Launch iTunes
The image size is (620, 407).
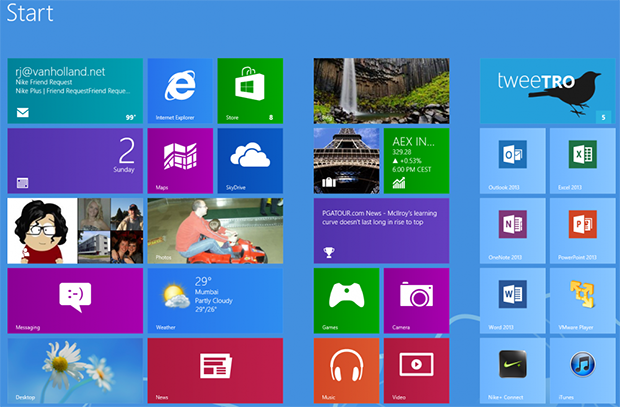[x=582, y=371]
